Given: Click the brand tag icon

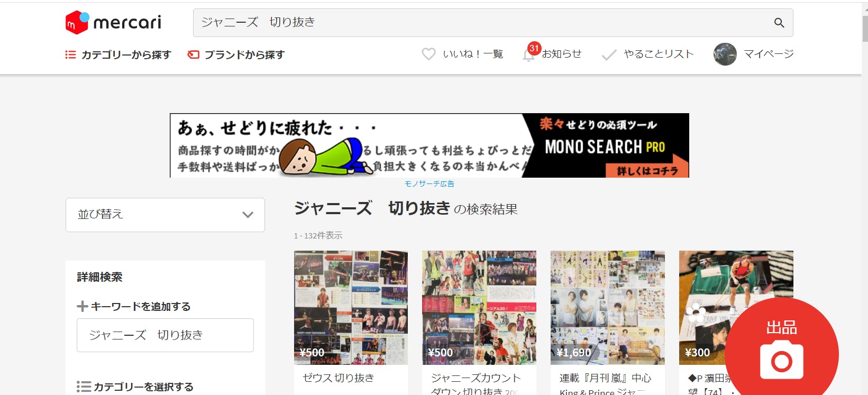Looking at the screenshot, I should (194, 54).
